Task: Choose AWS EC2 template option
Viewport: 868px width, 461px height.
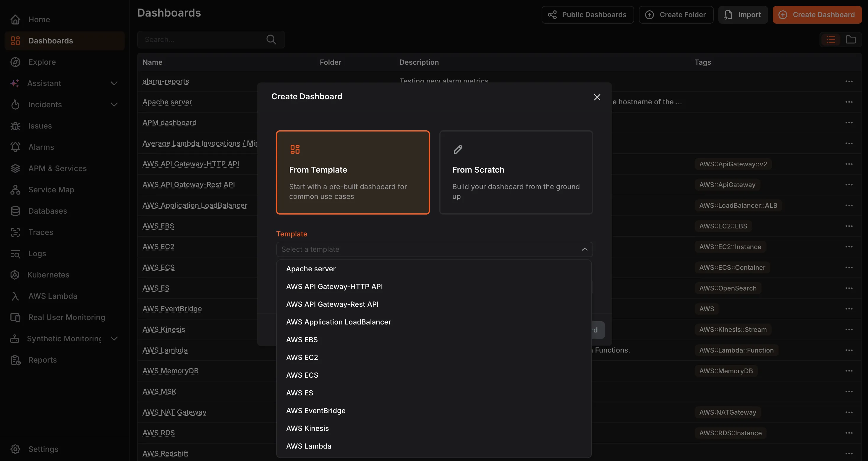Action: (x=434, y=358)
